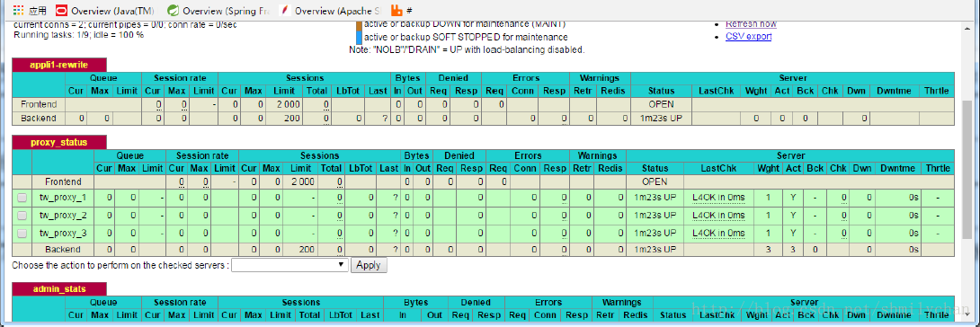Viewport: 980px width, 327px height.
Task: Click tw_proxy_3 server name
Action: coord(63,233)
